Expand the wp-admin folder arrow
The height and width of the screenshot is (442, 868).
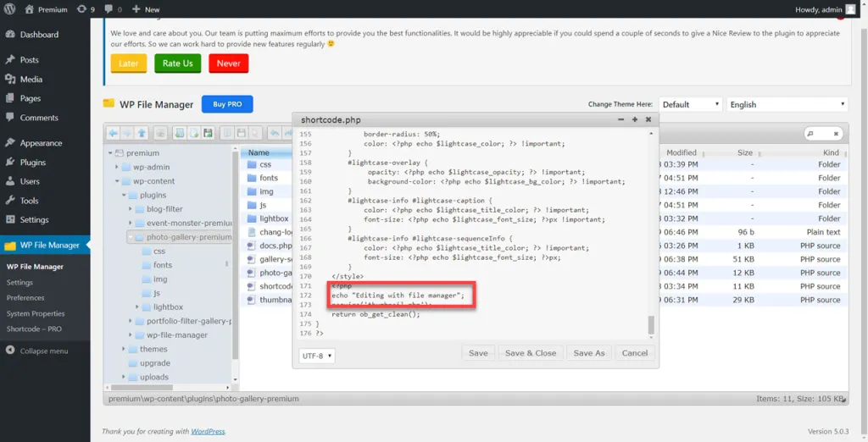117,167
